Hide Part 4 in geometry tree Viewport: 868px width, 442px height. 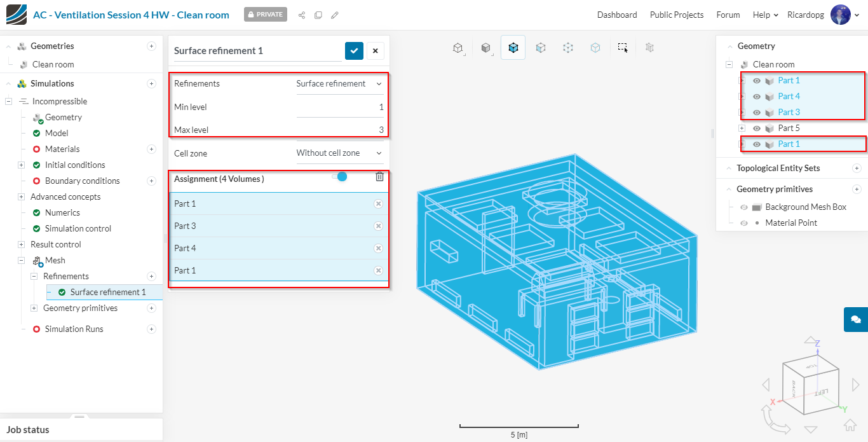[x=757, y=97]
